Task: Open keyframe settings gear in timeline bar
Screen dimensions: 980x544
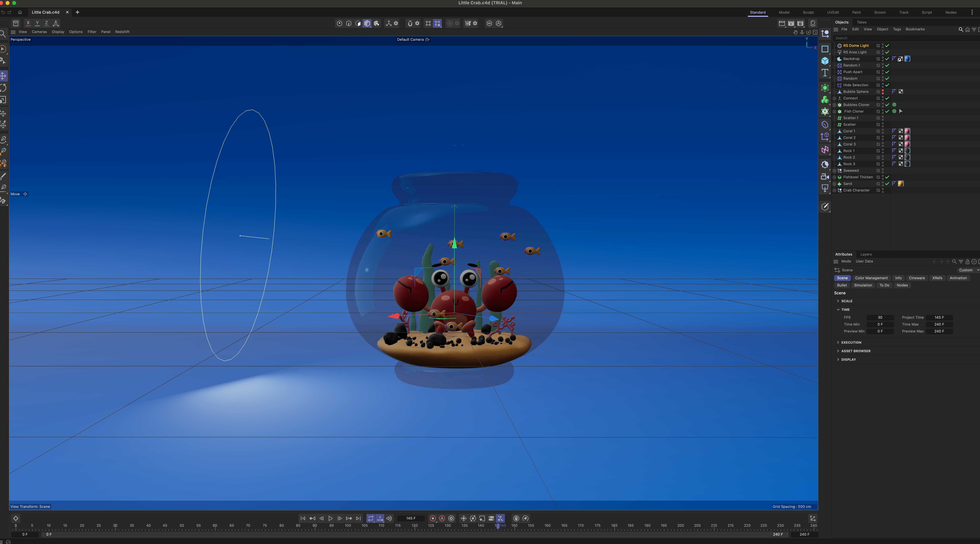Action: pyautogui.click(x=451, y=519)
